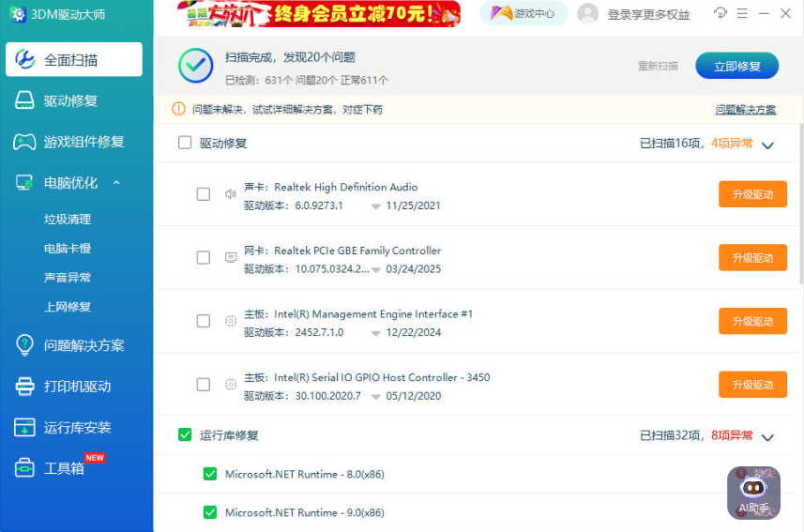804x532 pixels.
Task: Click the 打印机驱动 printer icon
Action: [x=24, y=387]
